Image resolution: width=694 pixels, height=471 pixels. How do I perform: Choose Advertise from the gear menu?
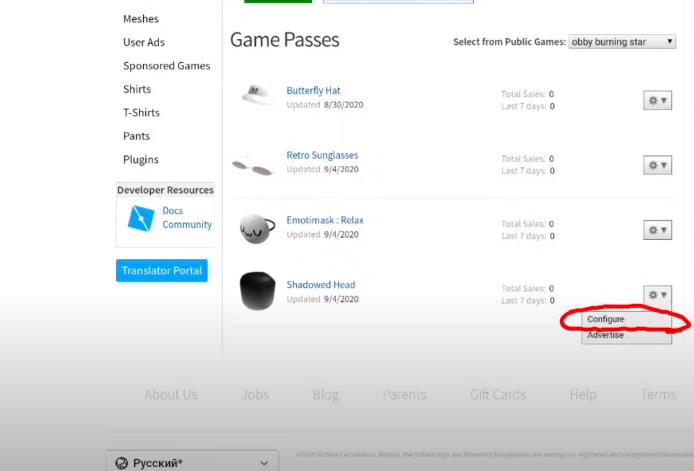(626, 335)
